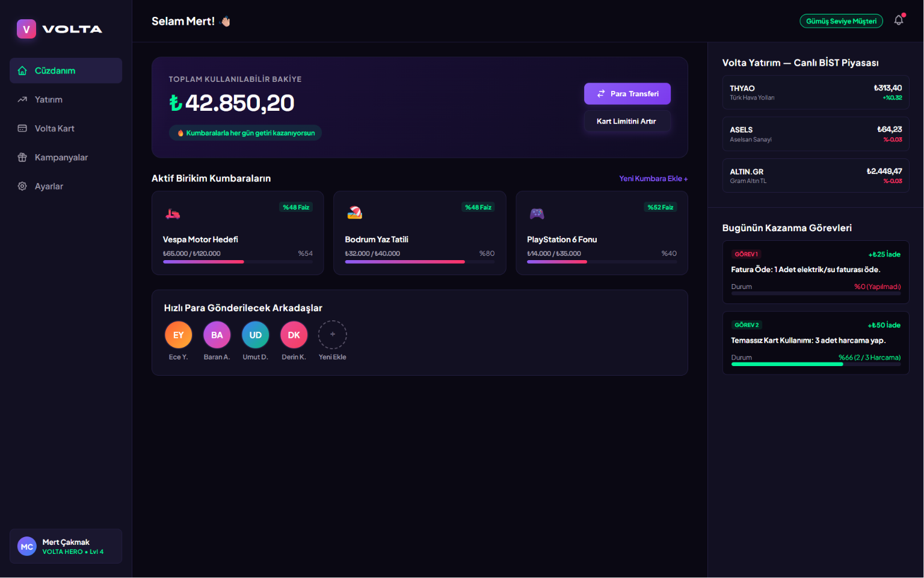Open the Cüzdanım menu item
The width and height of the screenshot is (924, 578).
click(66, 70)
